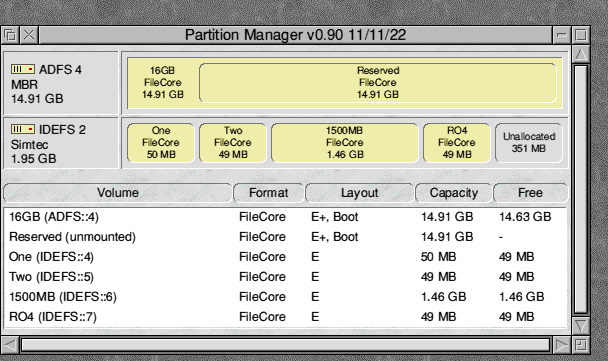This screenshot has height=361, width=608.
Task: Select the 1500MB FileCore partition block
Action: (345, 143)
